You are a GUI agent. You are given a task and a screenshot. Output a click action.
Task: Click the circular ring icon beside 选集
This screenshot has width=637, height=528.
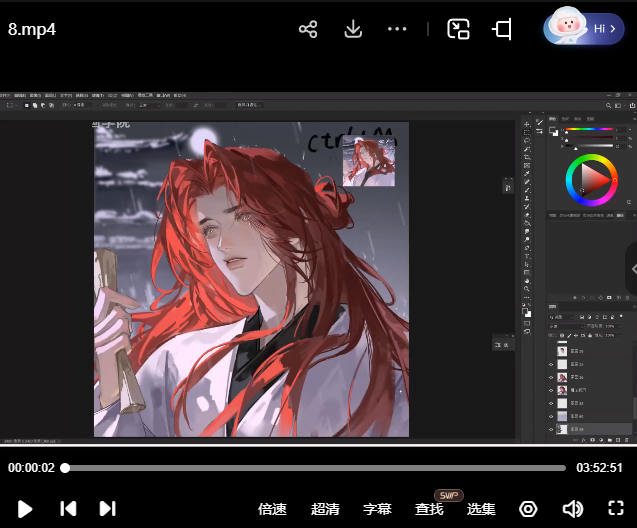click(x=528, y=508)
